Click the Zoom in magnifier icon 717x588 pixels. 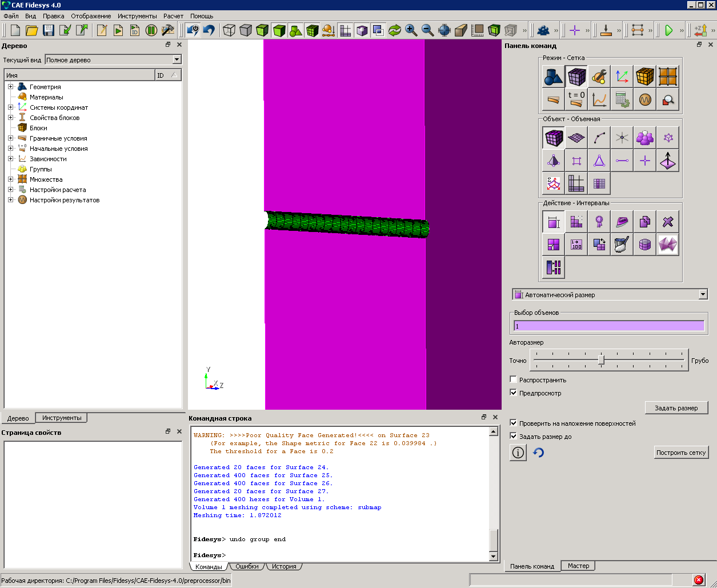click(411, 30)
